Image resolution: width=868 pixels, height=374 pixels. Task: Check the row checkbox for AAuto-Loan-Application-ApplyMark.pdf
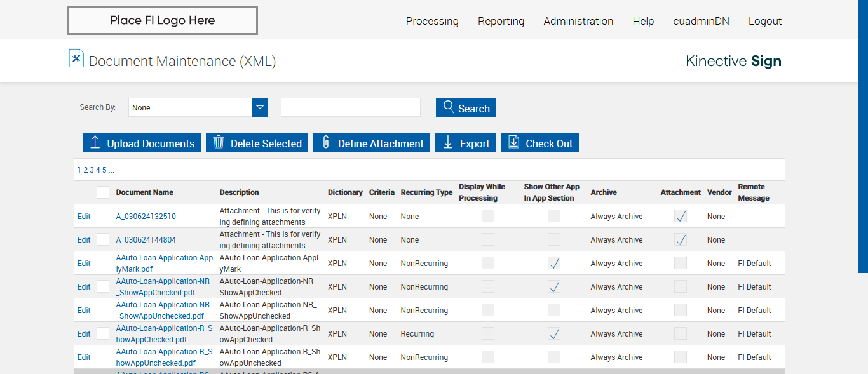(x=103, y=263)
